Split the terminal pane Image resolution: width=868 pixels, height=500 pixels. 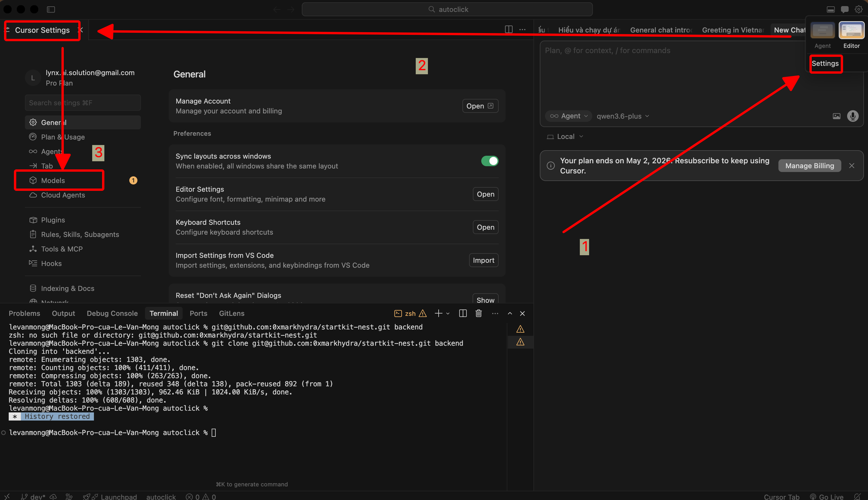click(x=463, y=313)
